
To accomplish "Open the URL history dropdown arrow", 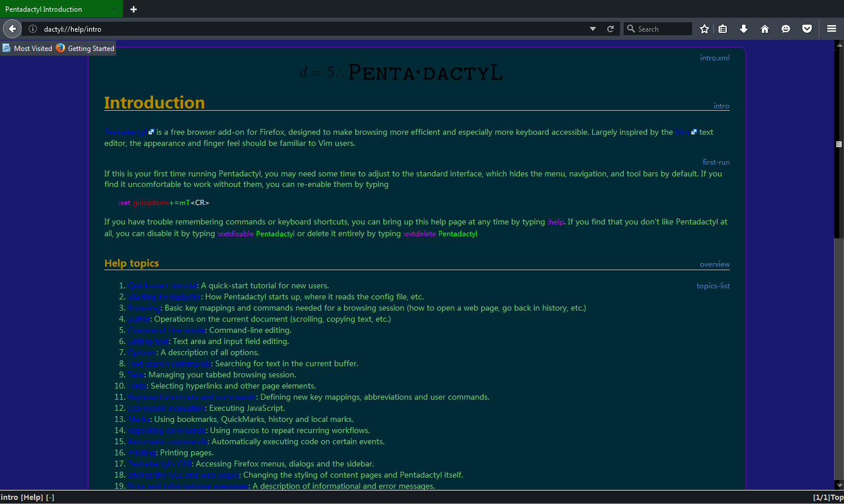I will tap(593, 29).
